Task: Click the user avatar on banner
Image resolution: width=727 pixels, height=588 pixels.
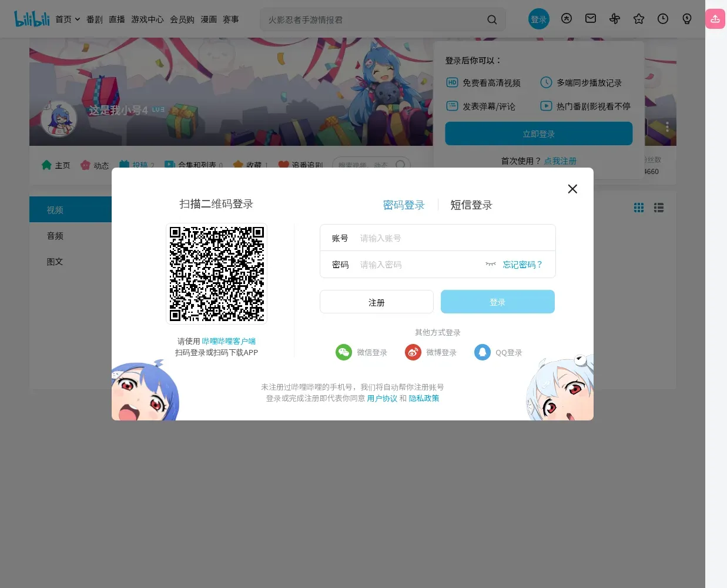Action: click(x=59, y=119)
